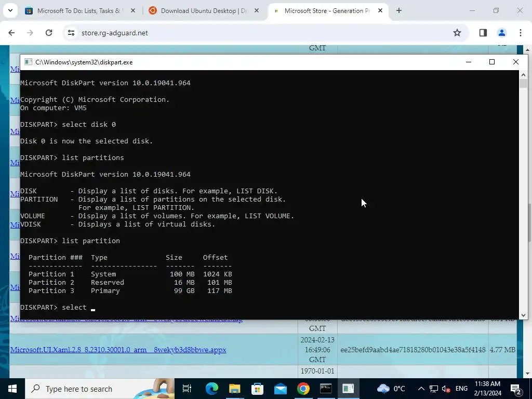
Task: Click the 'Partition 2' Reserved row
Action: [x=130, y=282]
